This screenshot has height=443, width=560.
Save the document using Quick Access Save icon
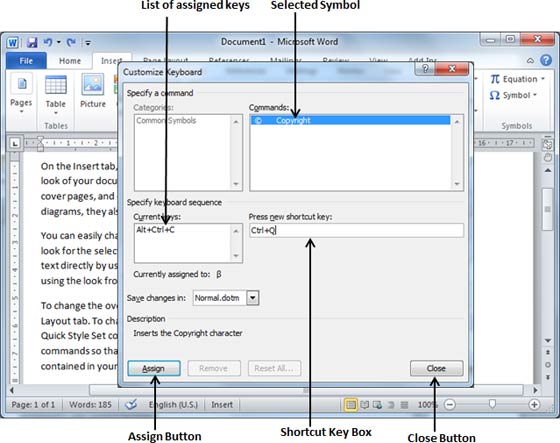(x=32, y=43)
